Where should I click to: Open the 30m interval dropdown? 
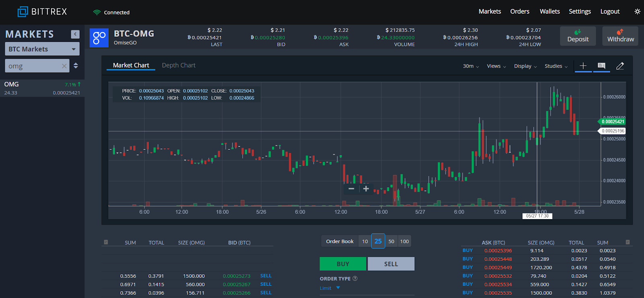click(x=471, y=66)
